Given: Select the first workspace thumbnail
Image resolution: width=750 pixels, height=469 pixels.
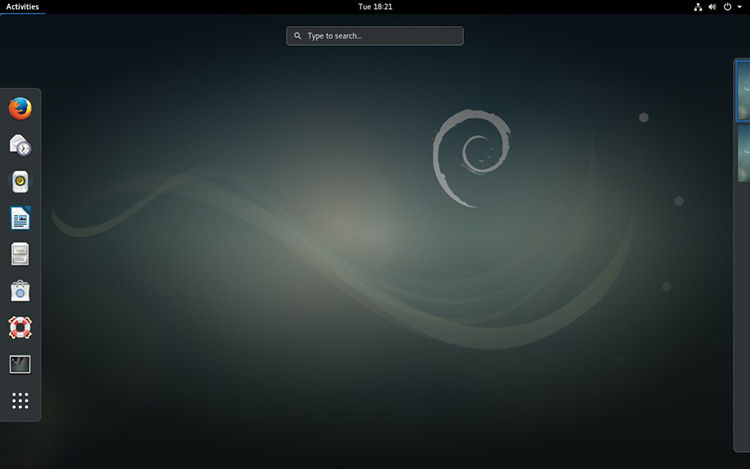Looking at the screenshot, I should (x=743, y=90).
